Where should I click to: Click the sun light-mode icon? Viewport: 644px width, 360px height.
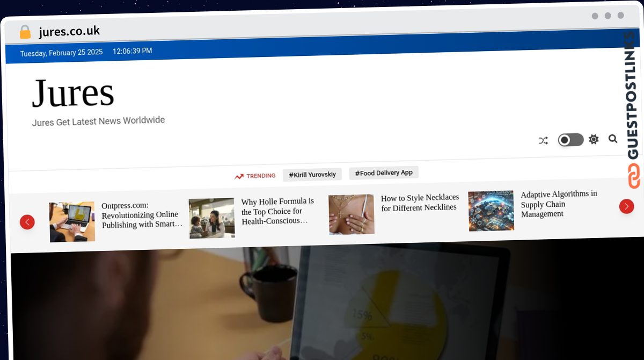click(x=594, y=140)
